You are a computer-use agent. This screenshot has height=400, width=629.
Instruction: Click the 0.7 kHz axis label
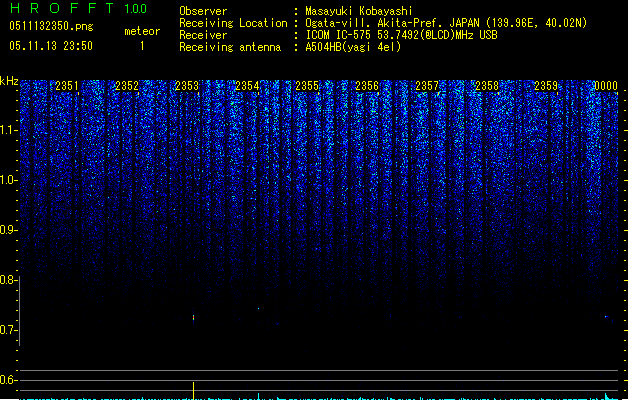click(8, 330)
